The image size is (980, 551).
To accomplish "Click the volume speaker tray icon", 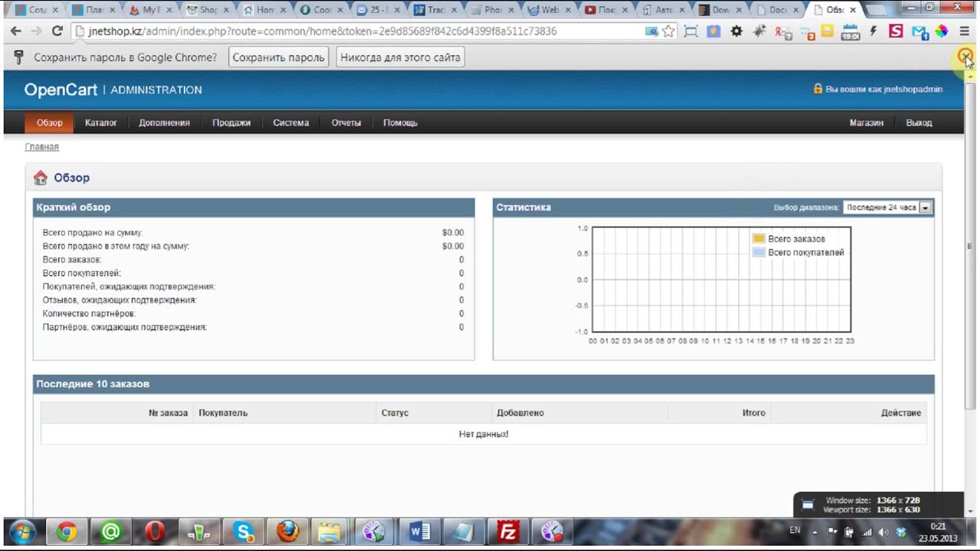I will point(884,532).
